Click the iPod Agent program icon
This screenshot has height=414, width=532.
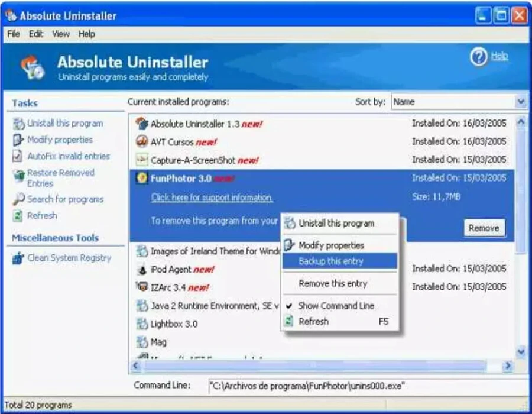coord(142,270)
